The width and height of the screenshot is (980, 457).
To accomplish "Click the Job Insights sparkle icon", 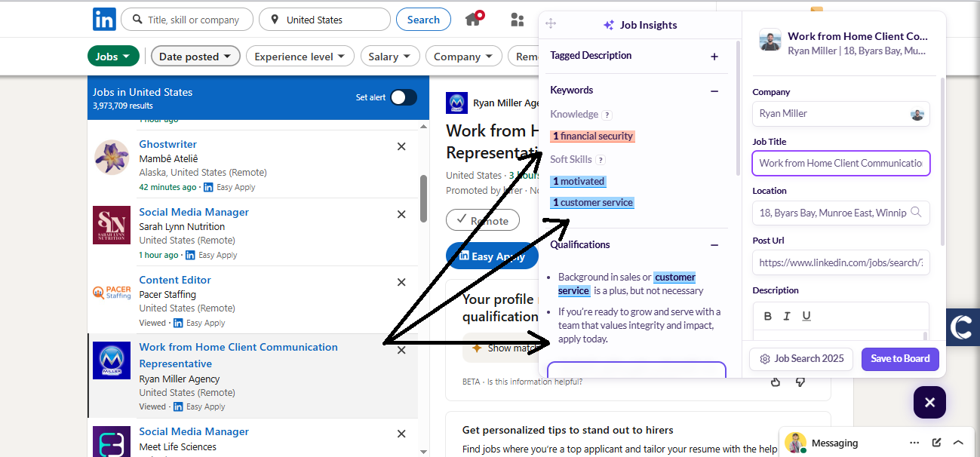I will pyautogui.click(x=609, y=25).
